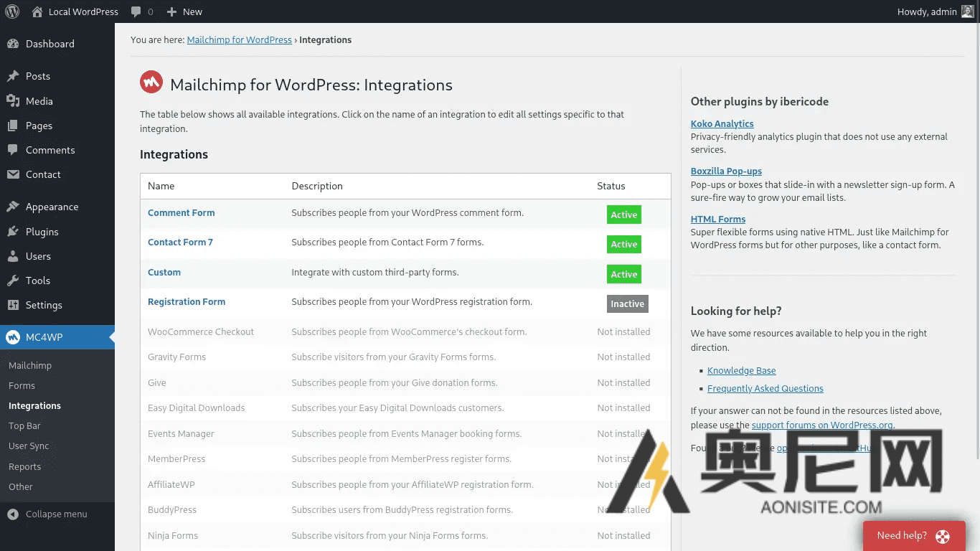The height and width of the screenshot is (551, 980).
Task: Open the Registration Form integration
Action: click(x=187, y=302)
